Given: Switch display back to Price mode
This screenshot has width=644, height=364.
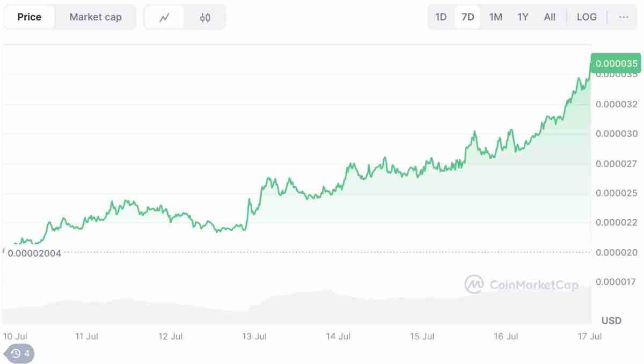Looking at the screenshot, I should click(29, 17).
